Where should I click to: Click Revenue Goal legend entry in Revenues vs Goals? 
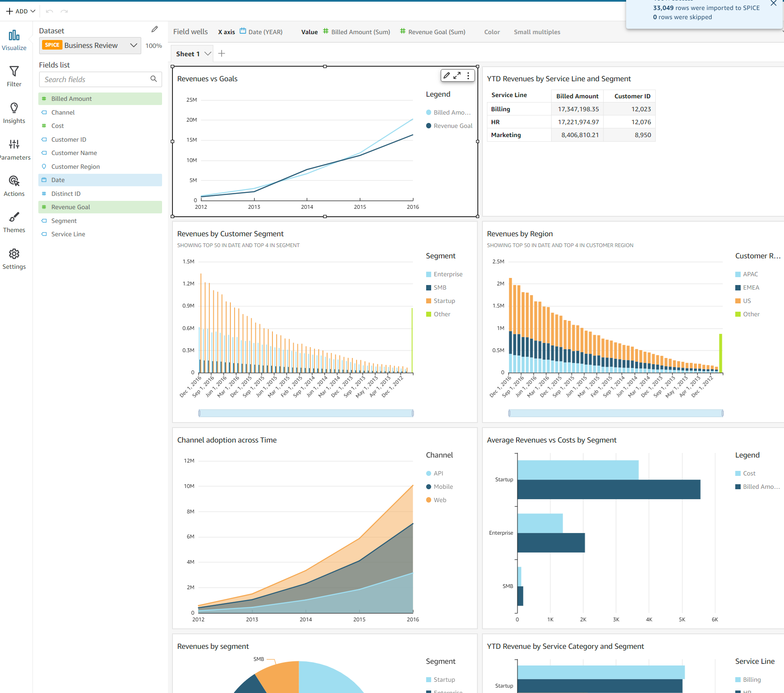pos(449,126)
